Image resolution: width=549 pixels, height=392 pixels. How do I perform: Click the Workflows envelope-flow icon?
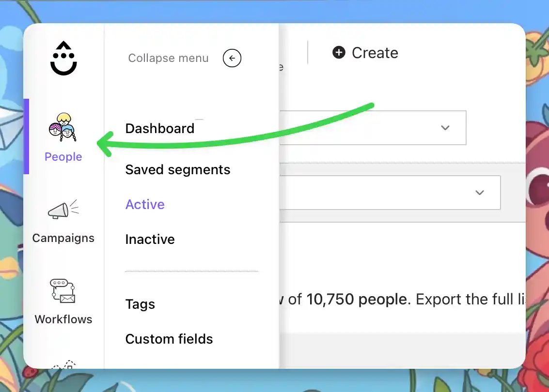pos(63,290)
